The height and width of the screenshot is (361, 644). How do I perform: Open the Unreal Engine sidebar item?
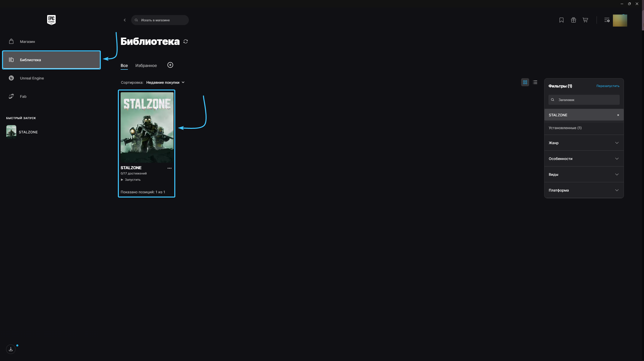pyautogui.click(x=51, y=78)
